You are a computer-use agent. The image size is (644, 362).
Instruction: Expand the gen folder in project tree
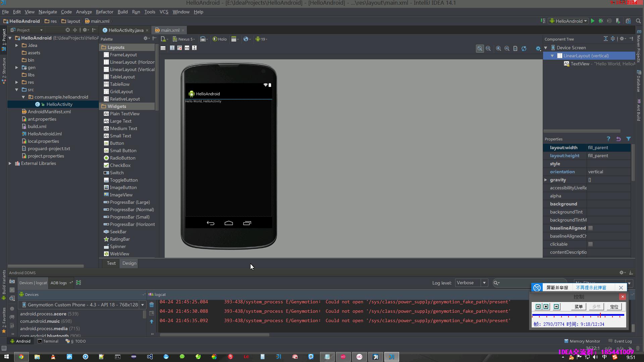tap(17, 67)
